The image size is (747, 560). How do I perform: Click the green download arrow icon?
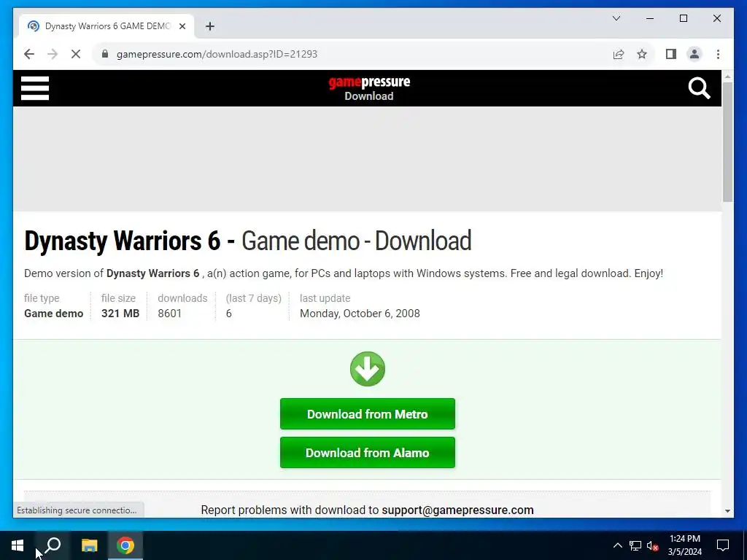[x=368, y=368]
